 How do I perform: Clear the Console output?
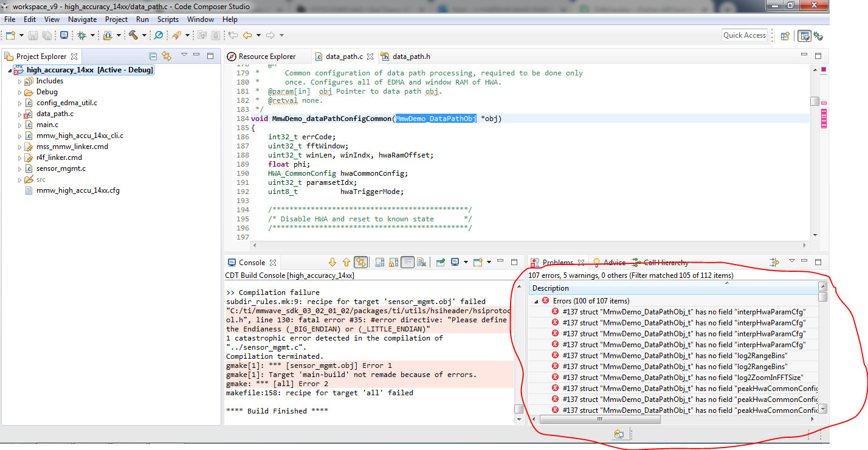tap(422, 262)
